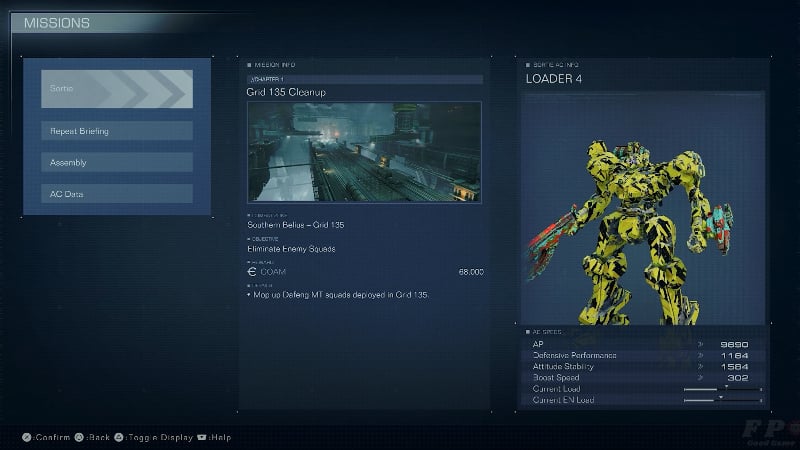The width and height of the screenshot is (800, 450).
Task: Click the 68,000 reward value
Action: click(471, 272)
